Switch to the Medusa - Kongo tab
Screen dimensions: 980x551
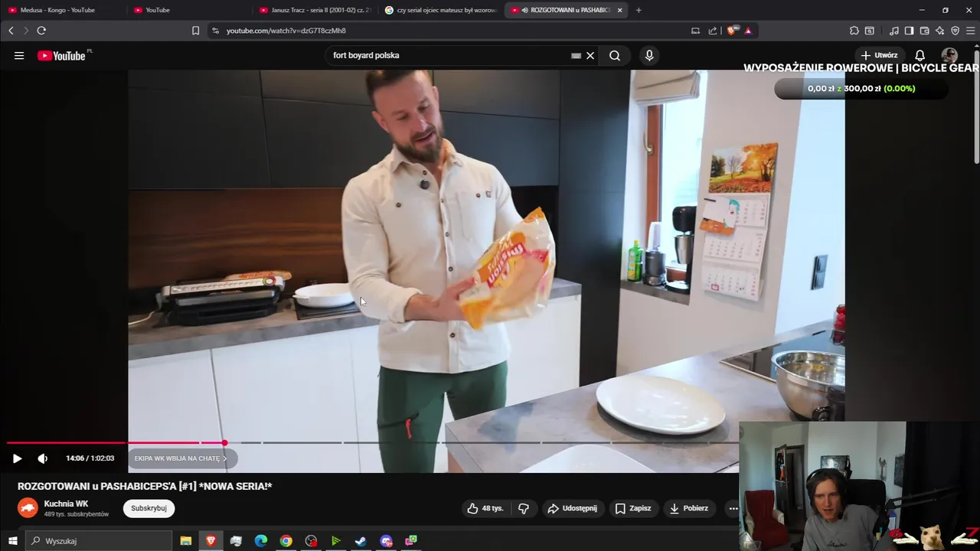click(x=61, y=10)
